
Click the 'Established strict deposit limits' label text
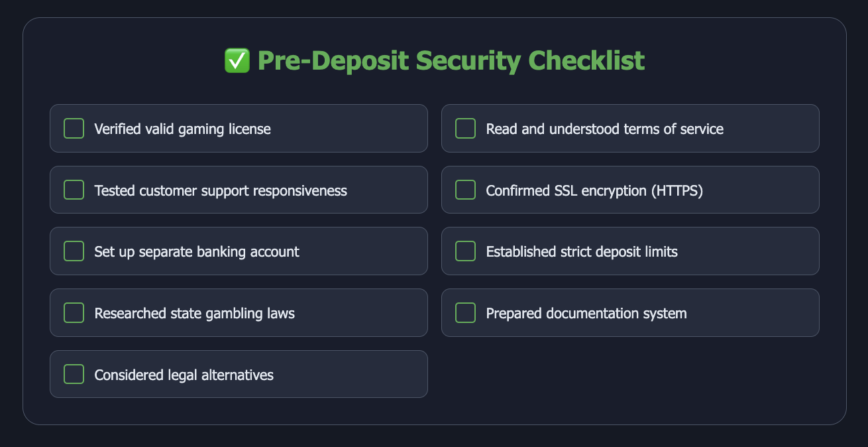(x=582, y=252)
